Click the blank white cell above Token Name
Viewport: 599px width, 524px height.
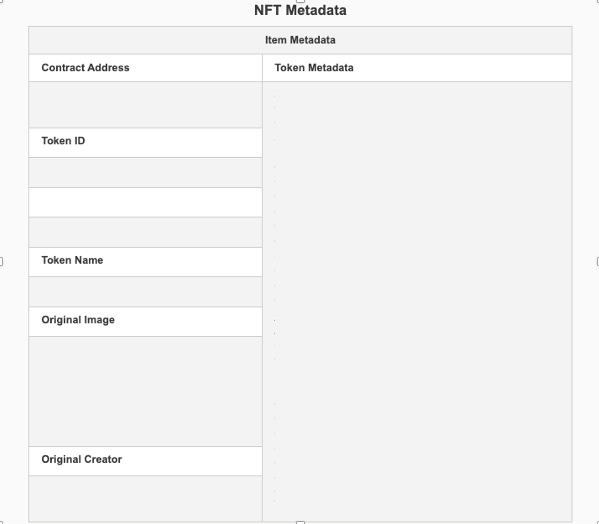click(146, 202)
